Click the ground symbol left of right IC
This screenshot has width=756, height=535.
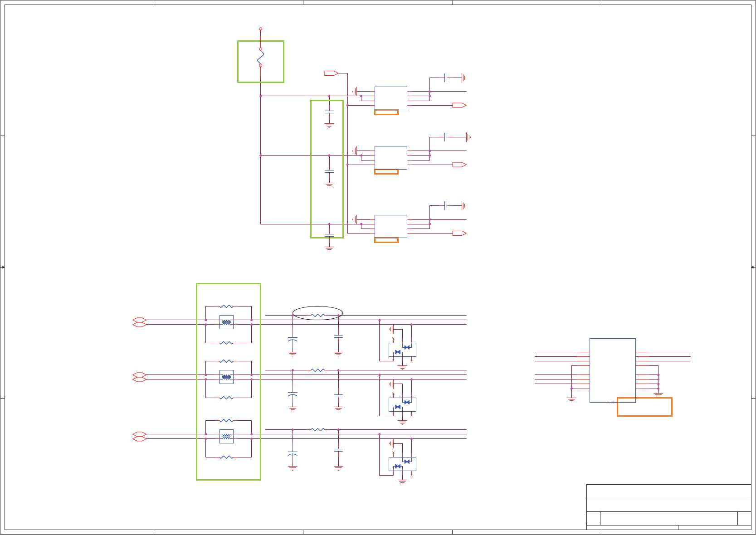pyautogui.click(x=571, y=400)
